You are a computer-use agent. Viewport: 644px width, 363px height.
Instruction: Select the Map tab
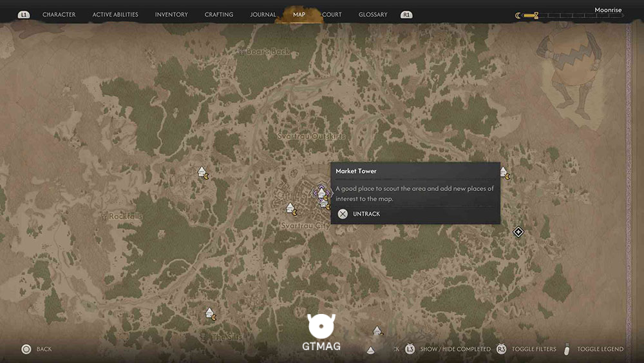pos(299,14)
